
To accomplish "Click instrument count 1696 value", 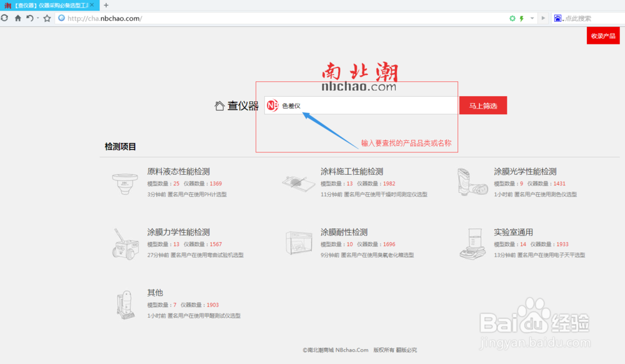I will 389,244.
